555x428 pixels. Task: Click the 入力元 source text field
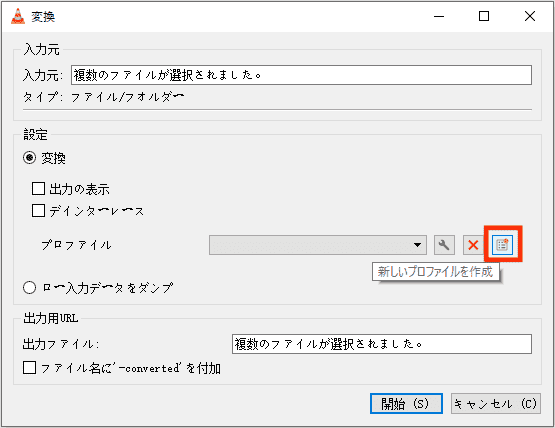(x=301, y=75)
